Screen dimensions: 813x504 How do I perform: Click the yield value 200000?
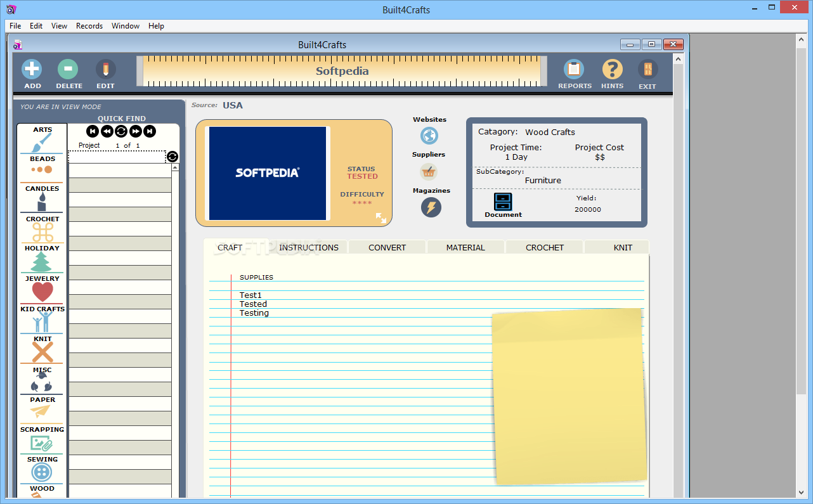coord(588,209)
